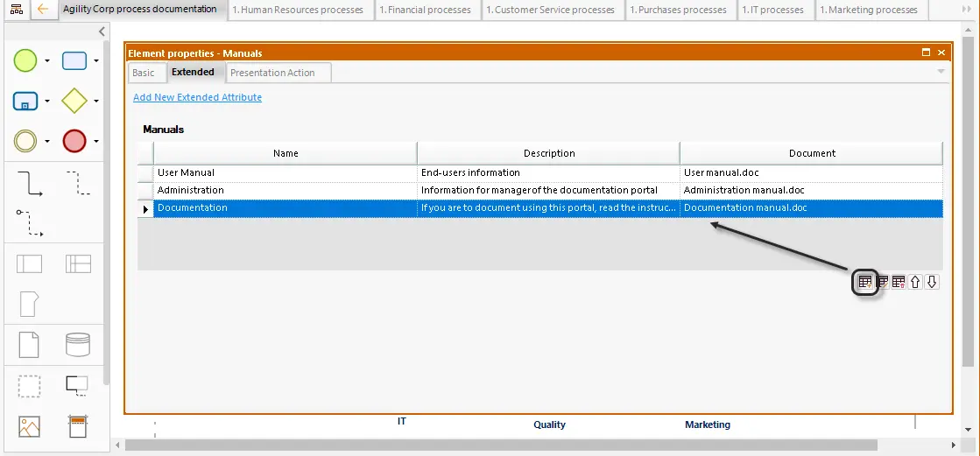This screenshot has width=980, height=456.
Task: Select the Header artifact shape
Action: [78, 426]
